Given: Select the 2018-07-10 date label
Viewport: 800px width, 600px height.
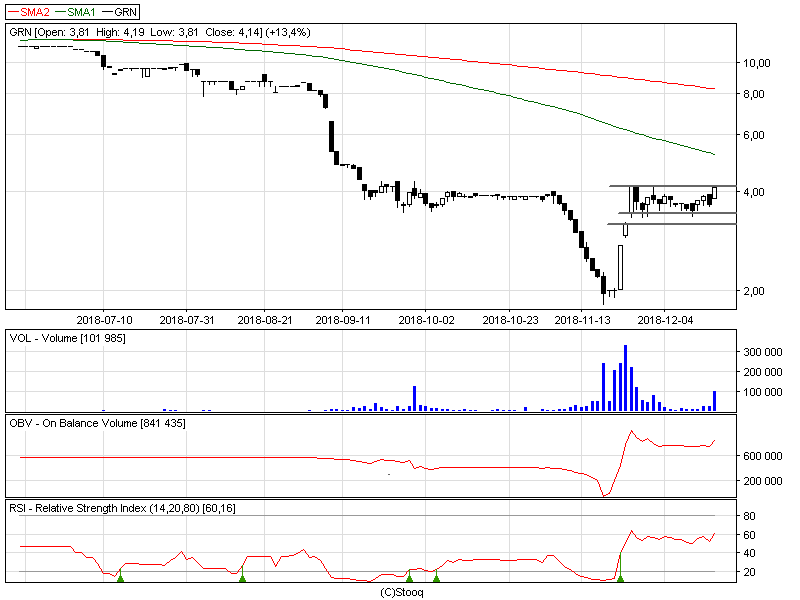Looking at the screenshot, I should click(x=104, y=320).
